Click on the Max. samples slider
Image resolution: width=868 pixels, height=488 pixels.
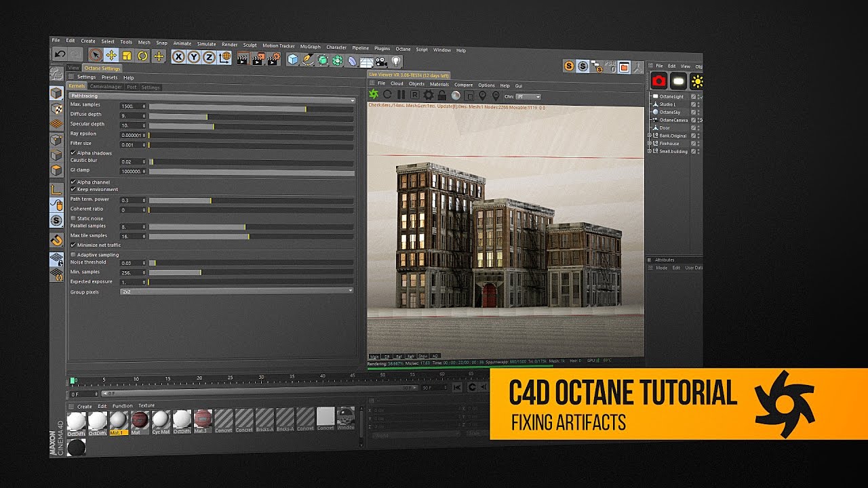click(x=251, y=107)
